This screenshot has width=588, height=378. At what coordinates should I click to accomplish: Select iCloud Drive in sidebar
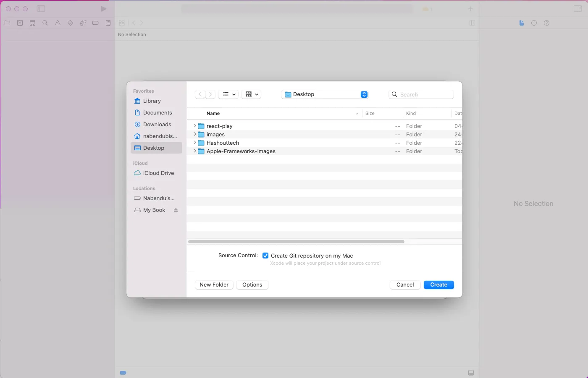pos(156,173)
